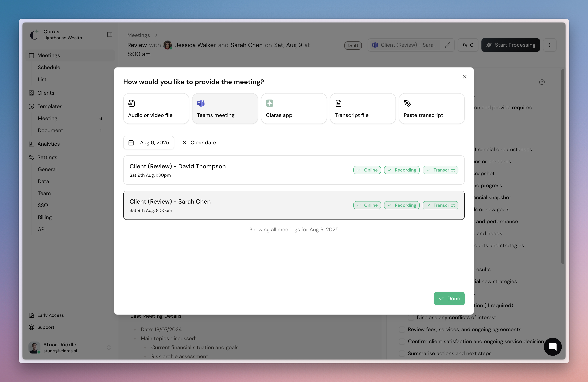This screenshot has width=588, height=382.
Task: Open General settings
Action: 47,169
